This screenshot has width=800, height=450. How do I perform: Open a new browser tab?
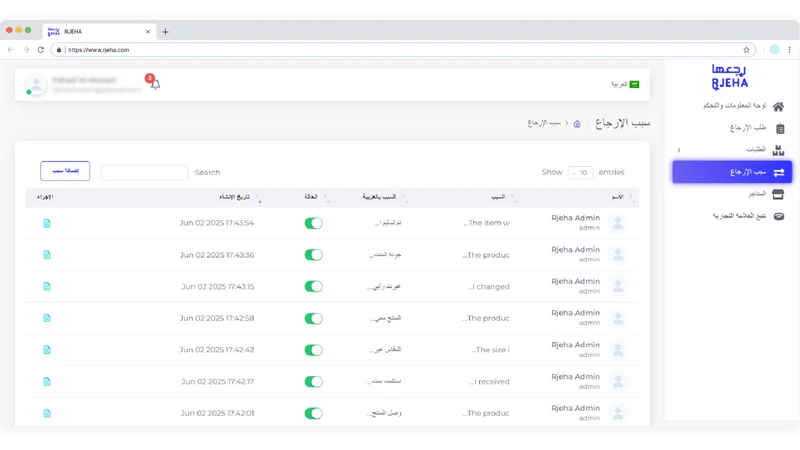pos(165,32)
